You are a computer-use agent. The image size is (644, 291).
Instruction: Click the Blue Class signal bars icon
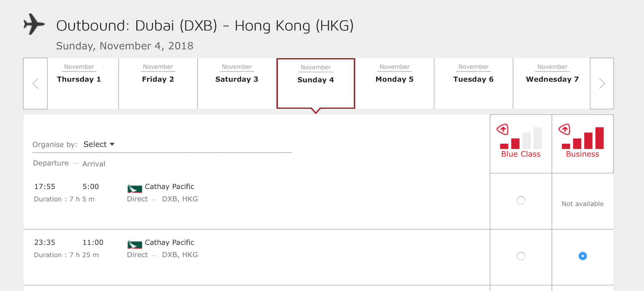[521, 138]
